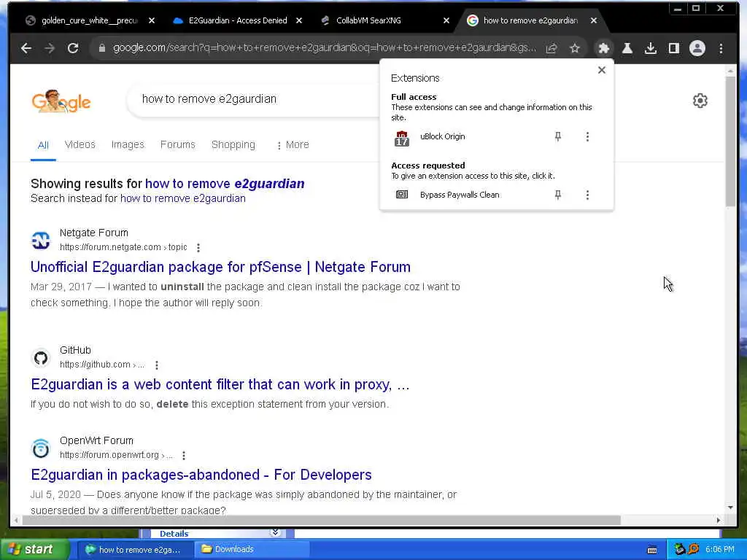Go back to the previous page
747x560 pixels.
click(27, 48)
